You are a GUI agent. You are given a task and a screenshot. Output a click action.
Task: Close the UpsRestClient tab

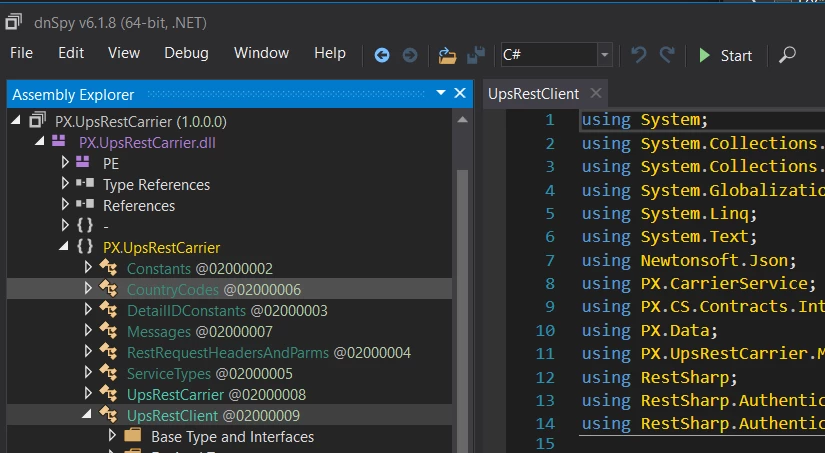pyautogui.click(x=596, y=93)
